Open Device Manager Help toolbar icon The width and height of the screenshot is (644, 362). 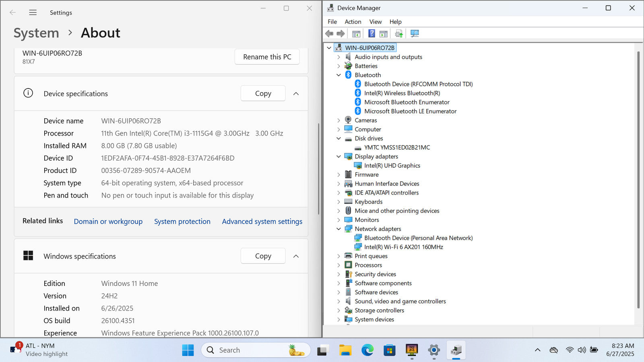tap(372, 33)
